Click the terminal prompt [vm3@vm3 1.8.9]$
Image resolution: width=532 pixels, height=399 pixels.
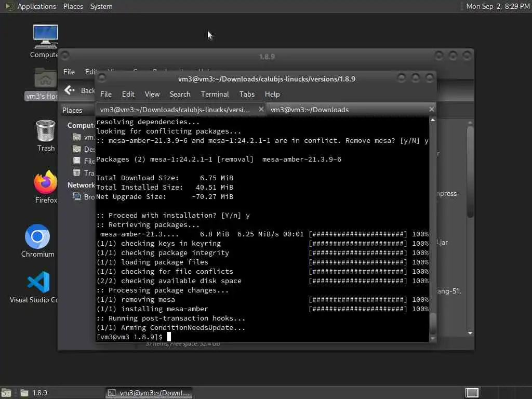[x=129, y=337]
